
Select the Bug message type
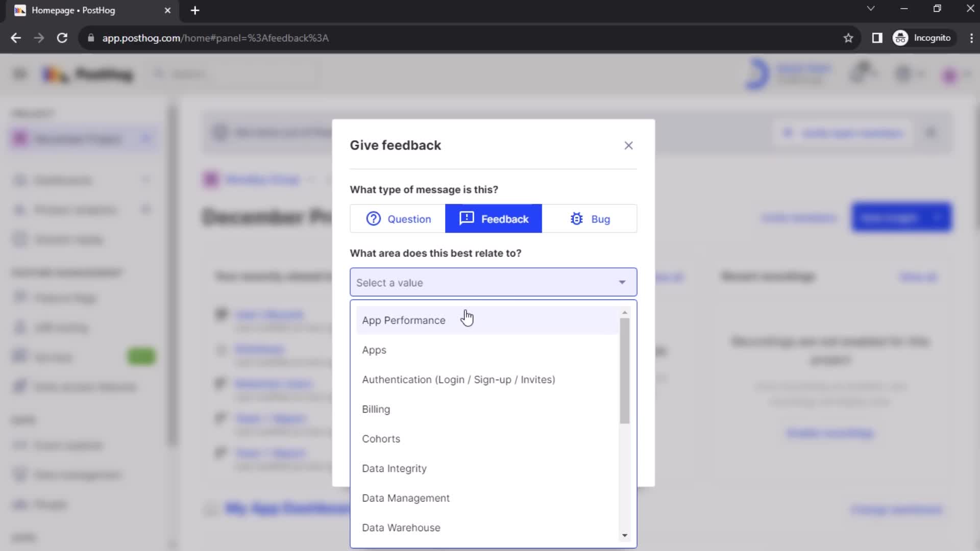click(x=590, y=219)
